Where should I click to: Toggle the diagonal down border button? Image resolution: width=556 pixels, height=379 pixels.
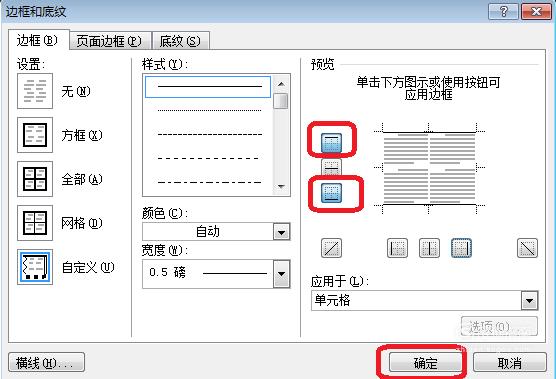click(527, 248)
